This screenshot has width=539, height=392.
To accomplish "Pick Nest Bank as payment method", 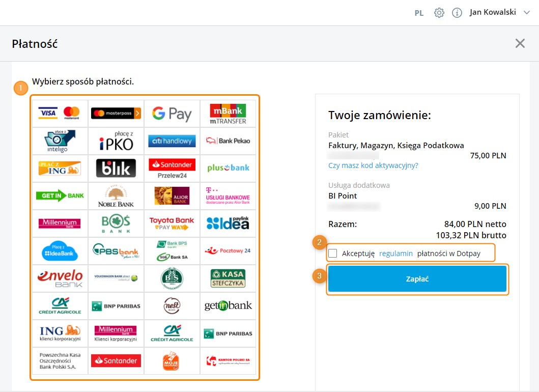I will 172,306.
